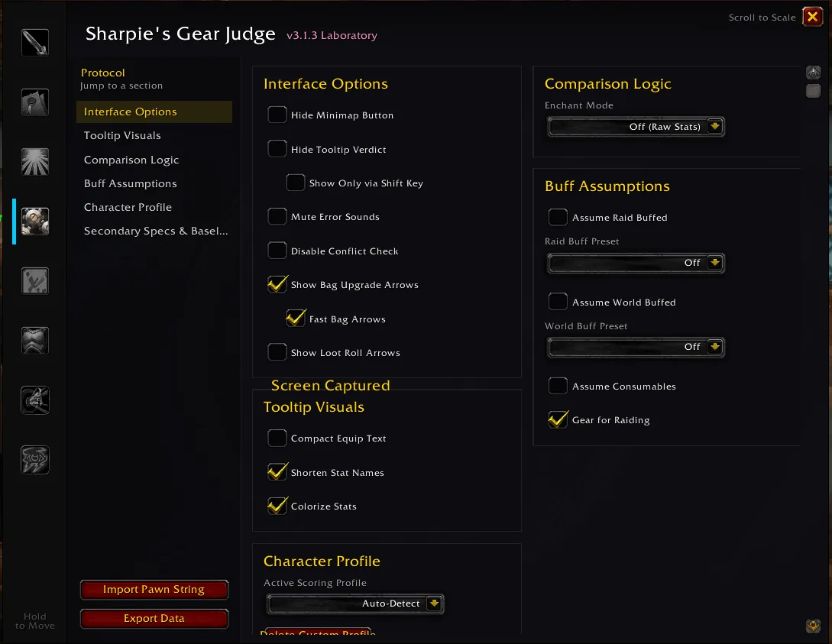This screenshot has width=832, height=644.
Task: Check Assume World Buffed
Action: click(x=558, y=302)
